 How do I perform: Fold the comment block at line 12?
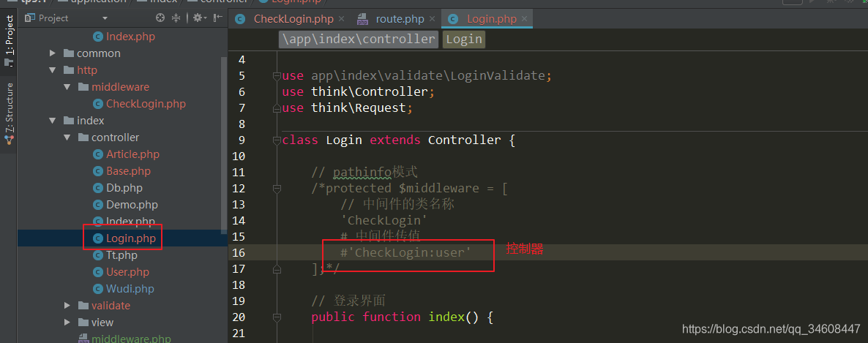pos(277,189)
